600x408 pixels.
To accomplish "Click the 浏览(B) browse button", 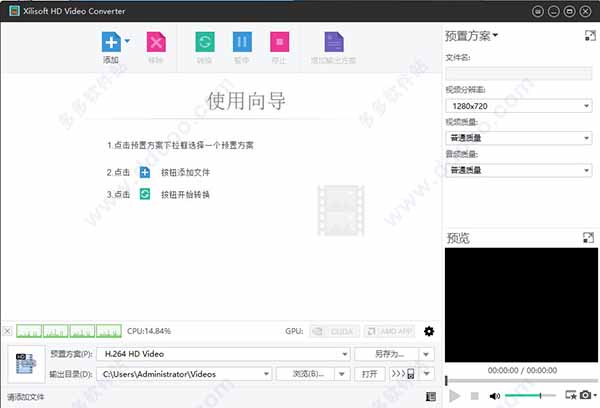I will click(306, 374).
